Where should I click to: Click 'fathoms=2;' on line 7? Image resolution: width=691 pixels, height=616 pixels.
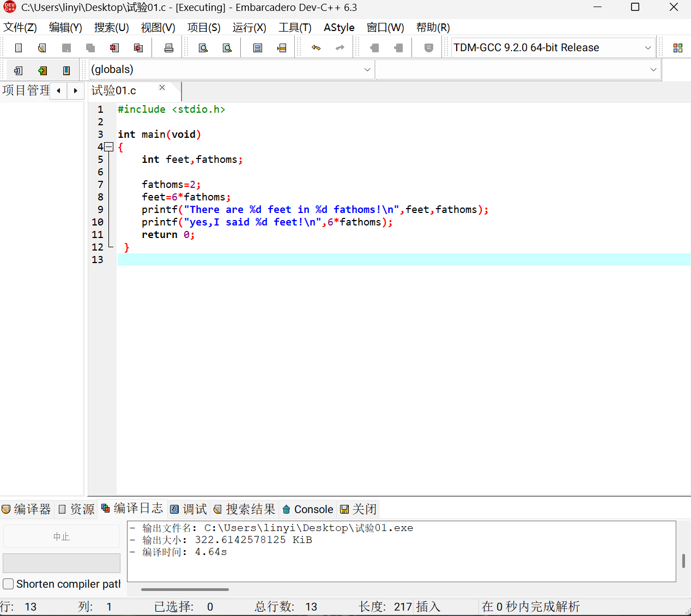point(171,185)
